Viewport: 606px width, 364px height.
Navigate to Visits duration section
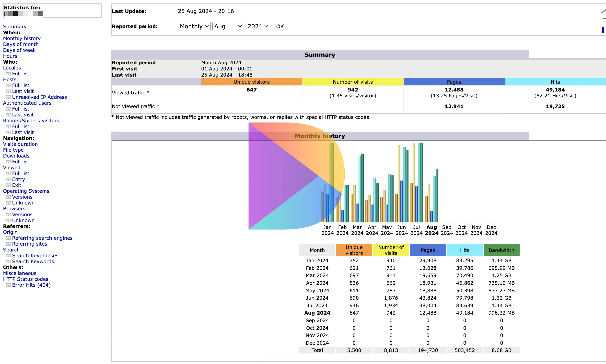[21, 144]
